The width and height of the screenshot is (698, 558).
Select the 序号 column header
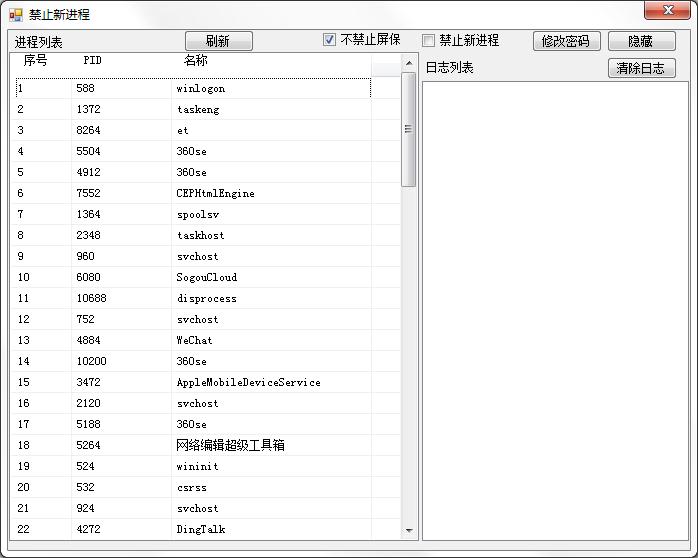pos(36,61)
